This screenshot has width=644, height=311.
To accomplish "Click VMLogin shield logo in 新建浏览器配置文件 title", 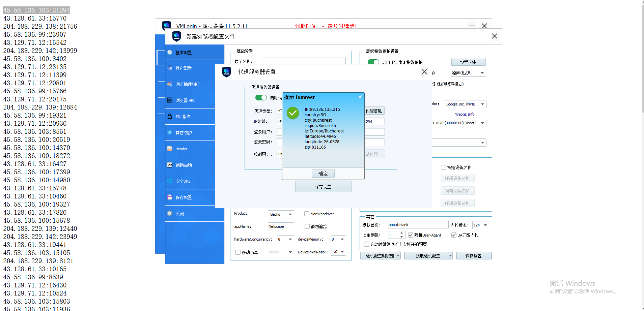I will [x=176, y=36].
